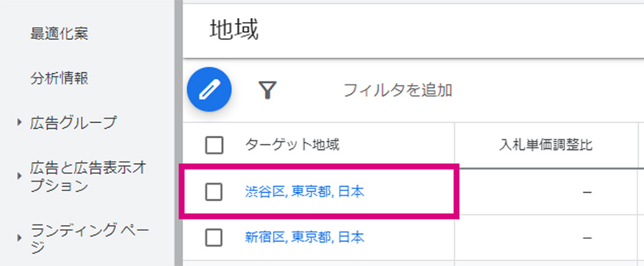Select the 広告と広告表示オプション sidebar label

(x=88, y=177)
